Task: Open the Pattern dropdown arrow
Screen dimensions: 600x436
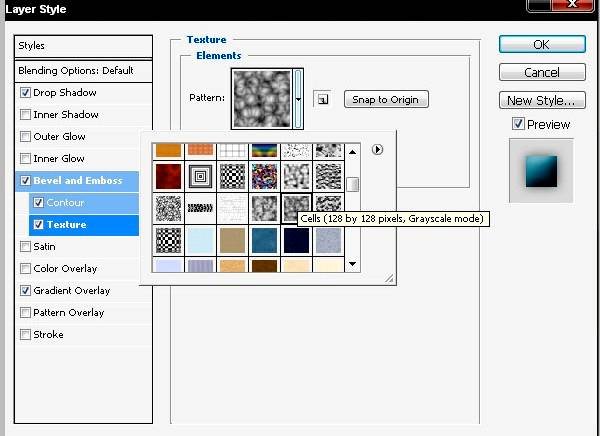Action: pyautogui.click(x=299, y=99)
